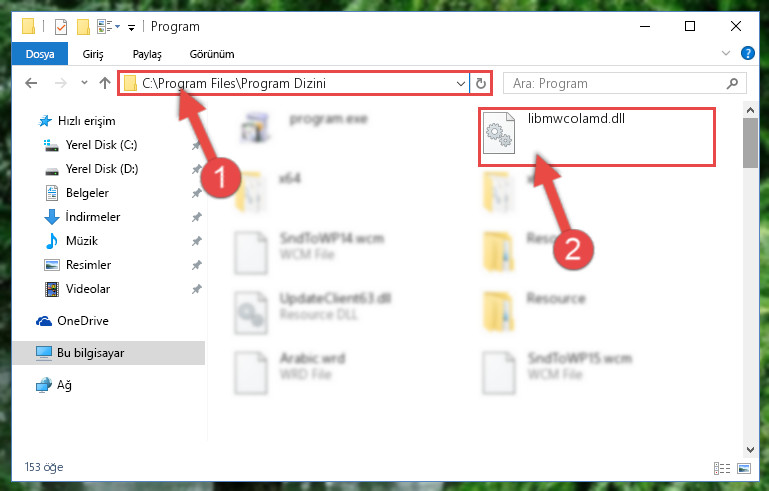Open address bar history dropdown
Viewport: 769px width, 491px height.
[461, 83]
